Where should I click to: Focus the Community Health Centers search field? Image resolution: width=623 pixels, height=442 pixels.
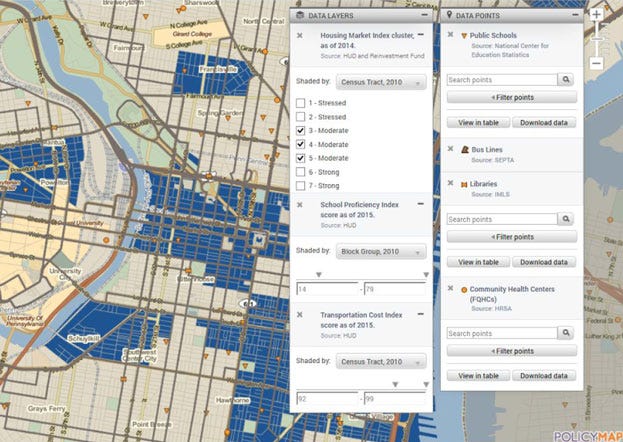pyautogui.click(x=502, y=333)
